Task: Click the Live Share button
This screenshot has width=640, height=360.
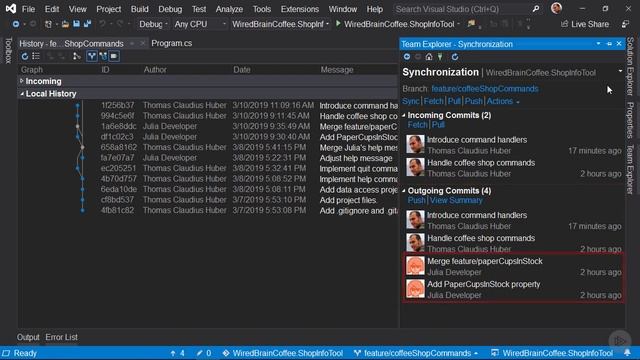Action: coord(584,24)
